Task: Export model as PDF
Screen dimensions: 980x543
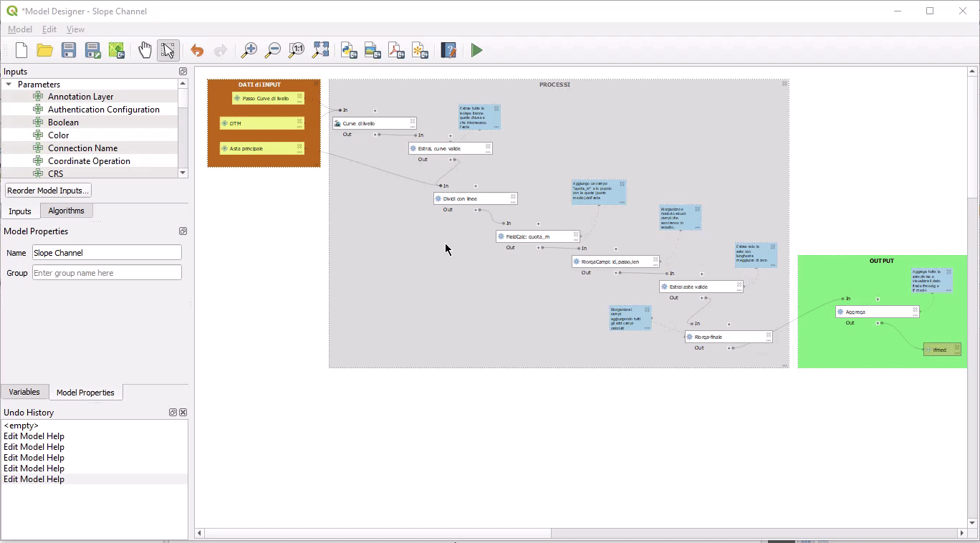Action: click(396, 50)
